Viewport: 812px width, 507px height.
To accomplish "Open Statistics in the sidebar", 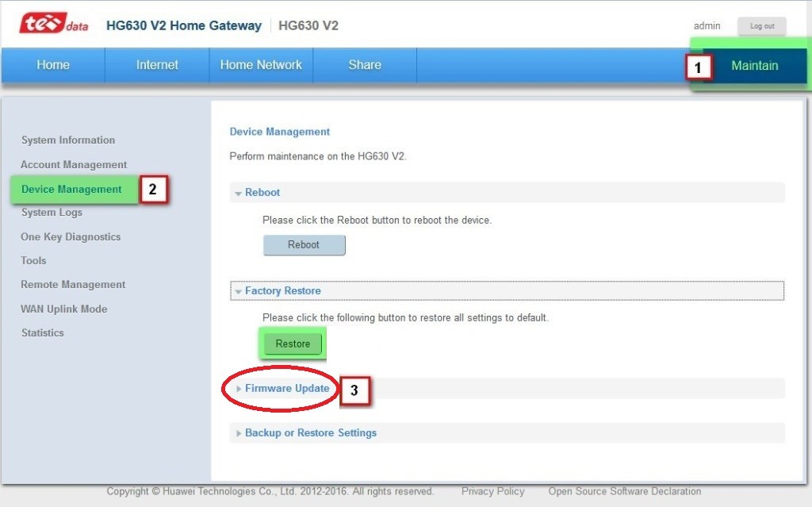I will [43, 332].
